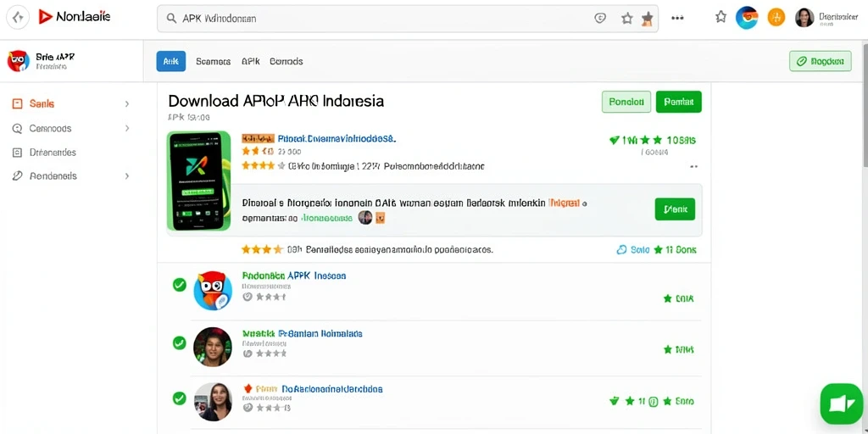
Task: Click the orange highlighted word in promo banner
Action: [564, 203]
